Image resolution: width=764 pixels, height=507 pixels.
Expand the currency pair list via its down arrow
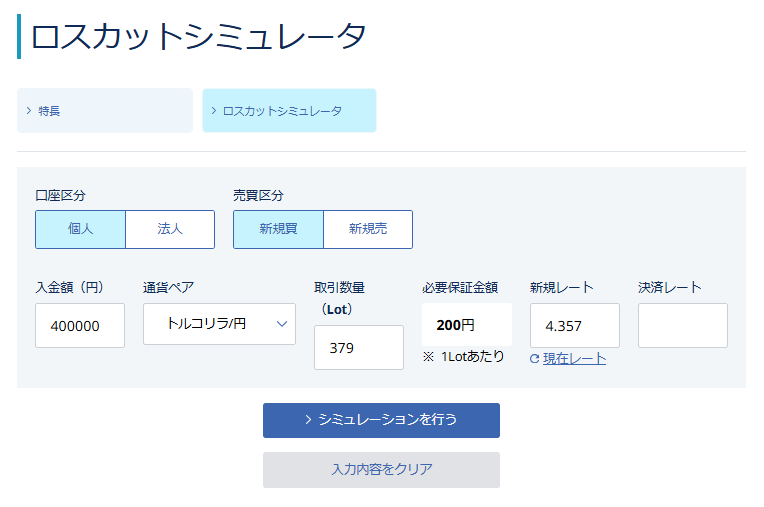[x=281, y=324]
